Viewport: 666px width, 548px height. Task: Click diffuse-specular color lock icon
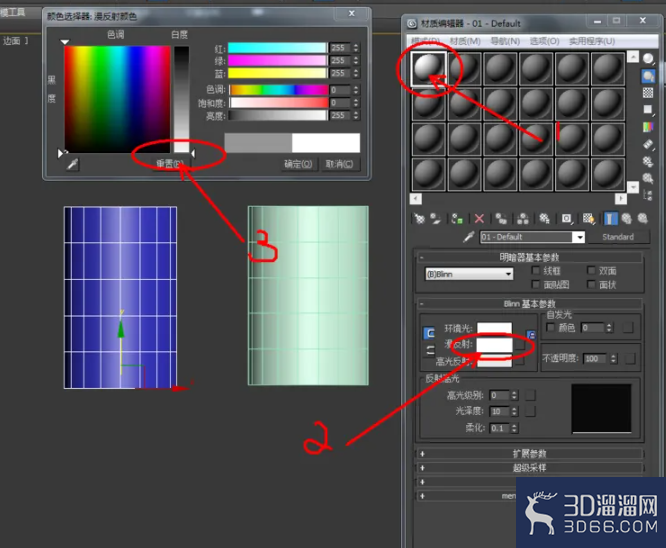coord(430,350)
